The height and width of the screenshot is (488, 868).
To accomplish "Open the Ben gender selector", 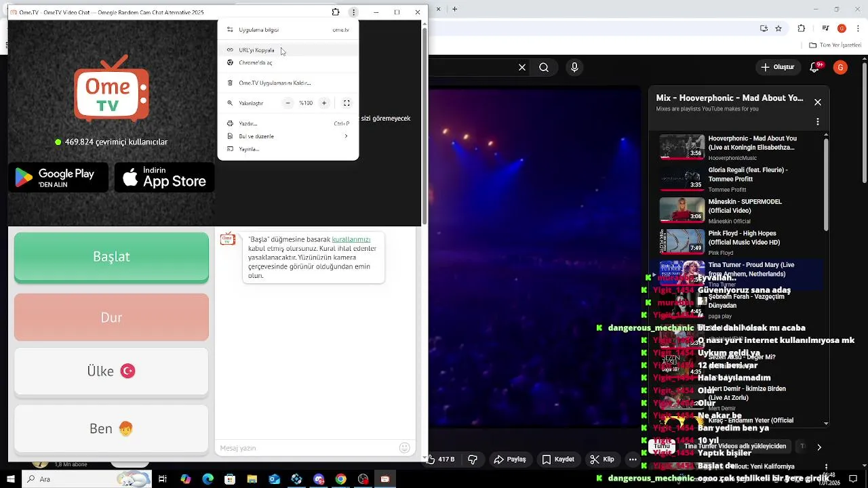I will pos(111,428).
